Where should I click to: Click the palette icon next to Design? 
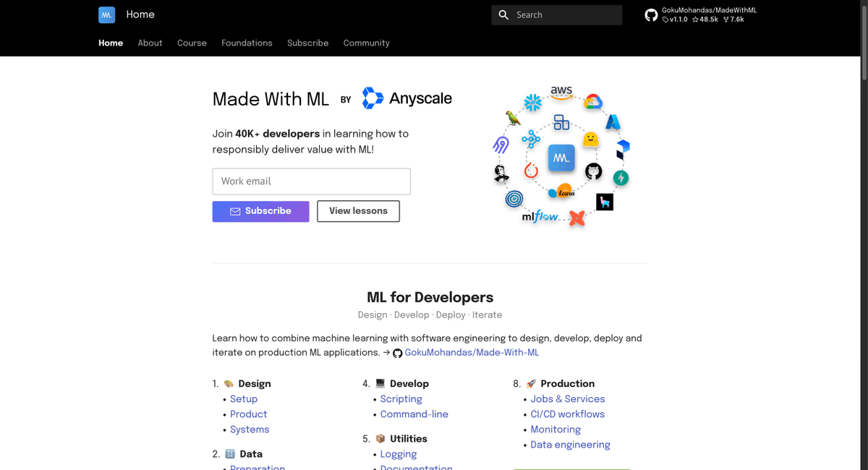[229, 384]
